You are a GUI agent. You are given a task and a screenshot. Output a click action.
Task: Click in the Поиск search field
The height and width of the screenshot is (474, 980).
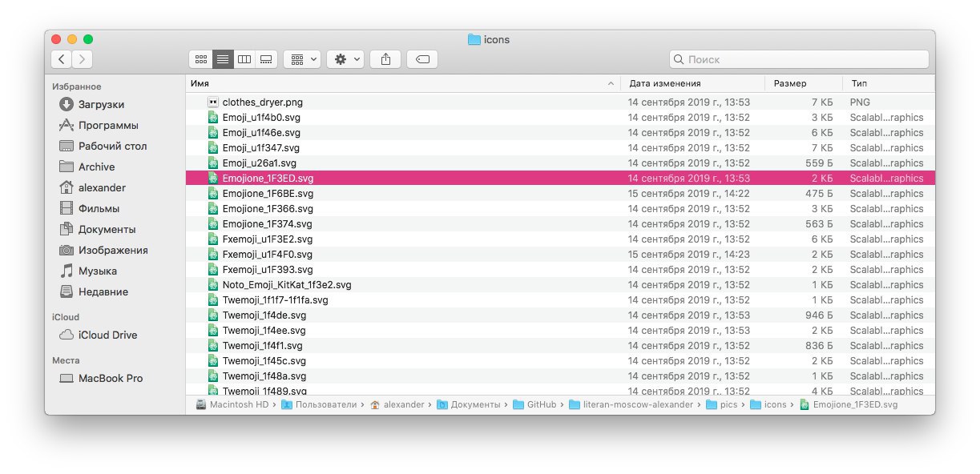[801, 59]
